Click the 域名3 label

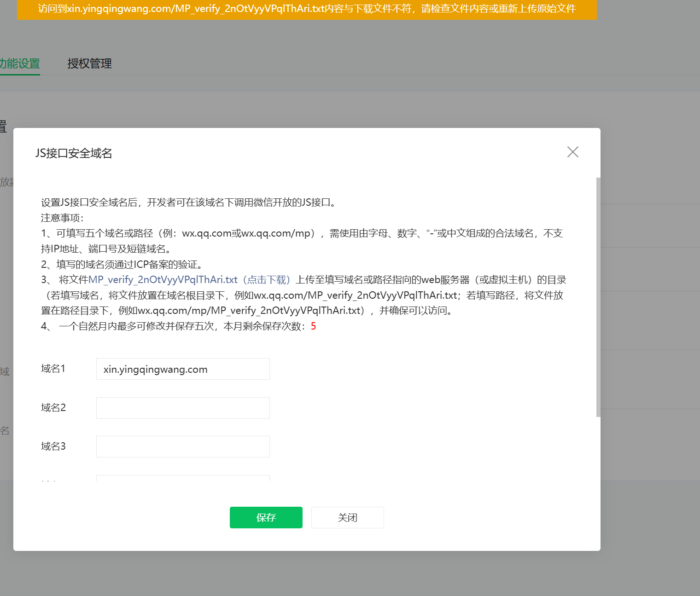(53, 446)
